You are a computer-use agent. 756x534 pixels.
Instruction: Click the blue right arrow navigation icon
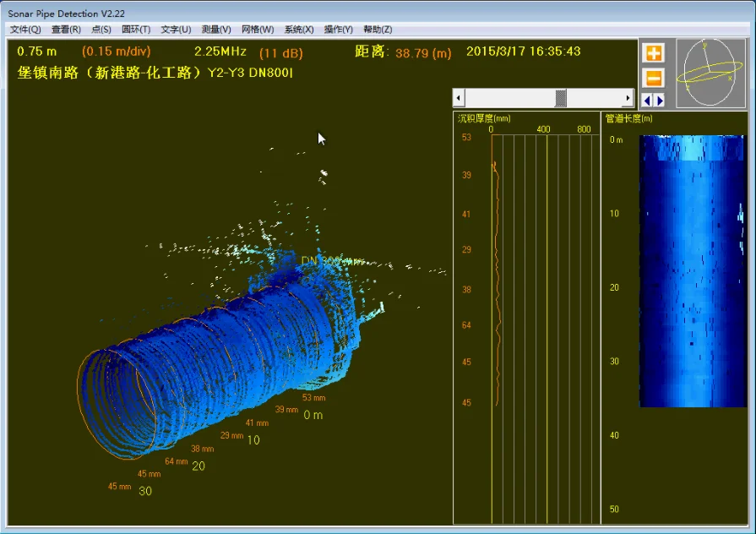pyautogui.click(x=658, y=100)
